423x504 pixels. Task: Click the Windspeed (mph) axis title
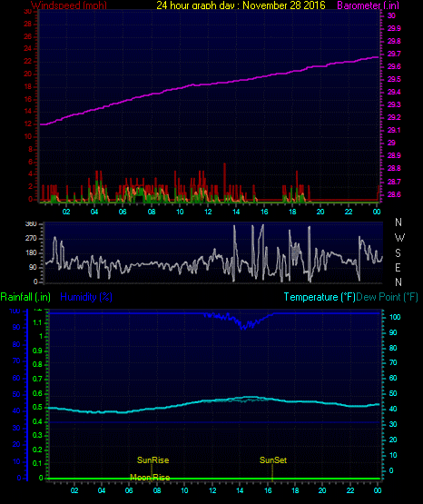(69, 5)
